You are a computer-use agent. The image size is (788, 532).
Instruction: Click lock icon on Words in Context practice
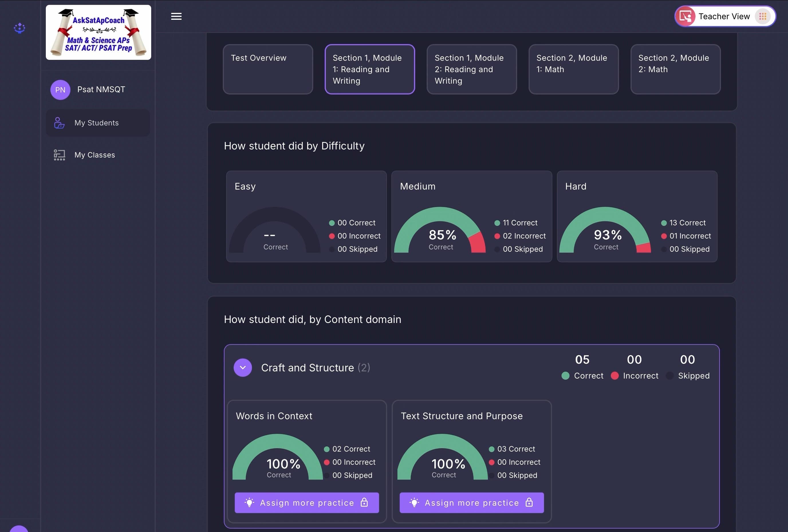(x=364, y=502)
